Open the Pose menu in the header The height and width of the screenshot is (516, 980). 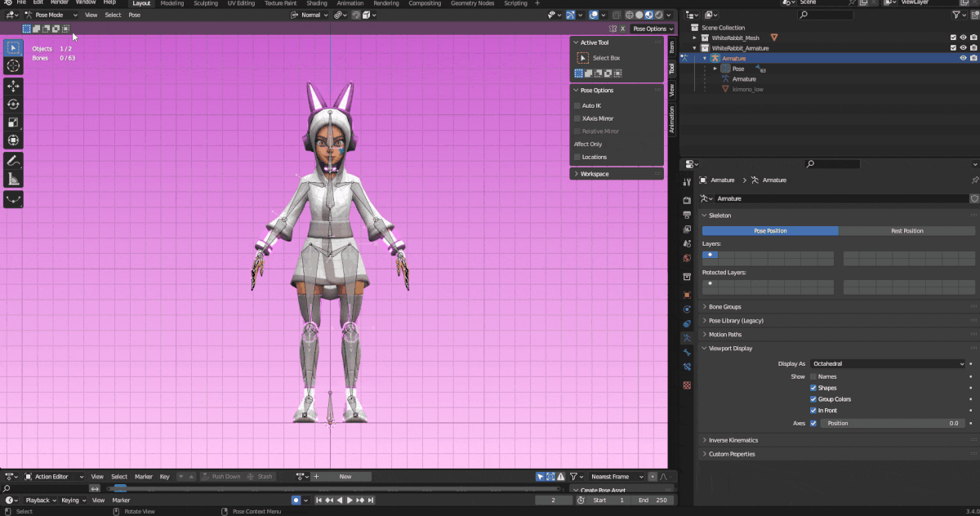click(134, 15)
